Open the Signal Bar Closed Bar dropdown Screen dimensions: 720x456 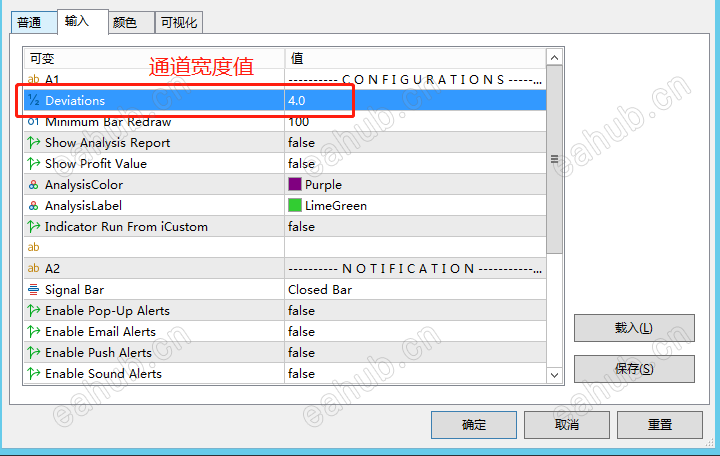tap(415, 289)
